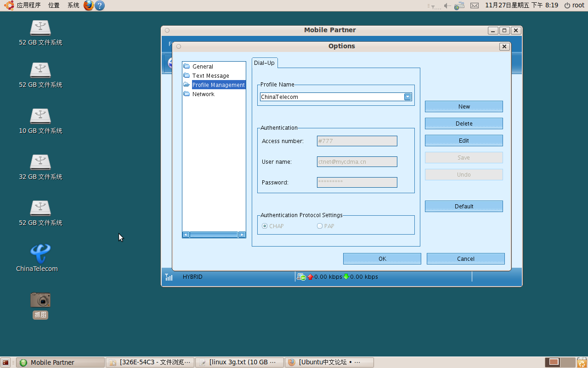
Task: Expand the Profile Name dropdown arrow
Action: [x=407, y=97]
